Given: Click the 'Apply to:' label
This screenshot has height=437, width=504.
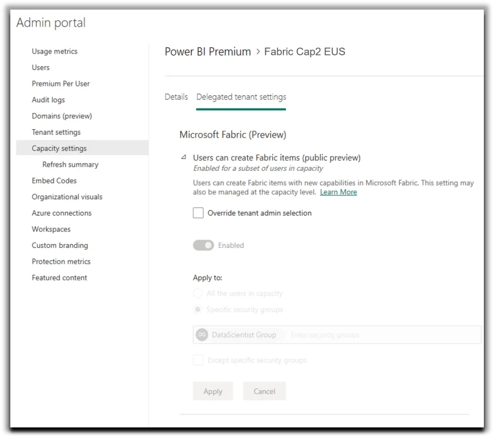Looking at the screenshot, I should coord(208,277).
